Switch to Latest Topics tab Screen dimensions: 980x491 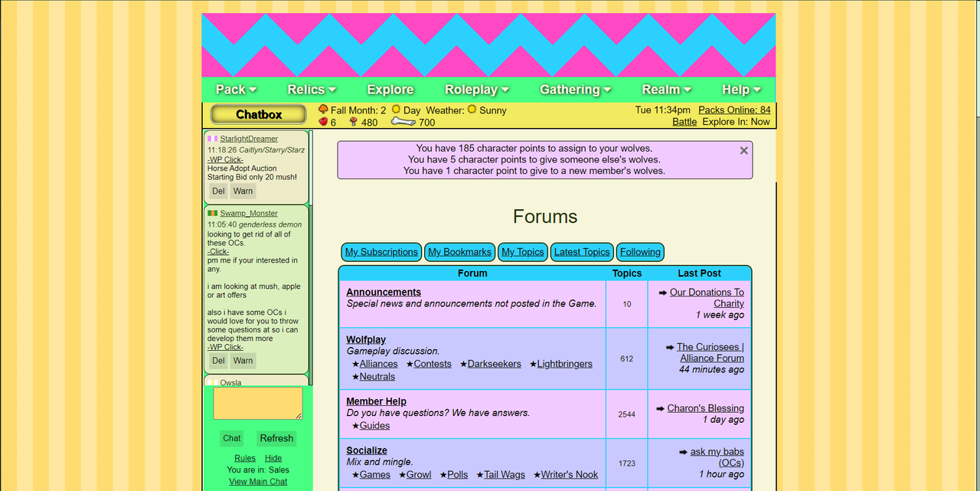pyautogui.click(x=582, y=252)
